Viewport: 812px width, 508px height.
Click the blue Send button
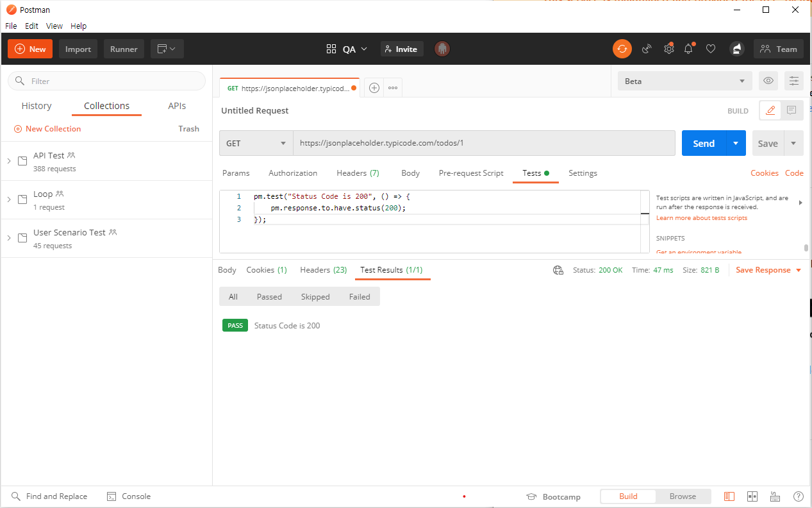(x=704, y=143)
